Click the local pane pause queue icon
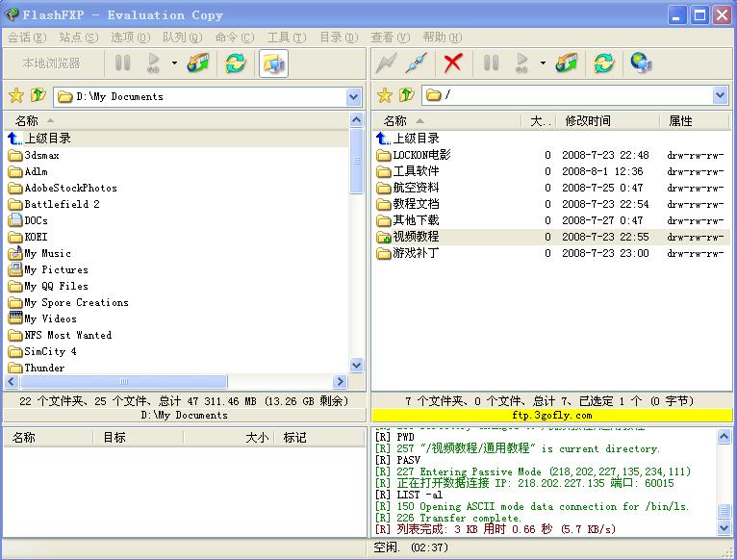Screen dimensions: 737x560 coord(123,63)
